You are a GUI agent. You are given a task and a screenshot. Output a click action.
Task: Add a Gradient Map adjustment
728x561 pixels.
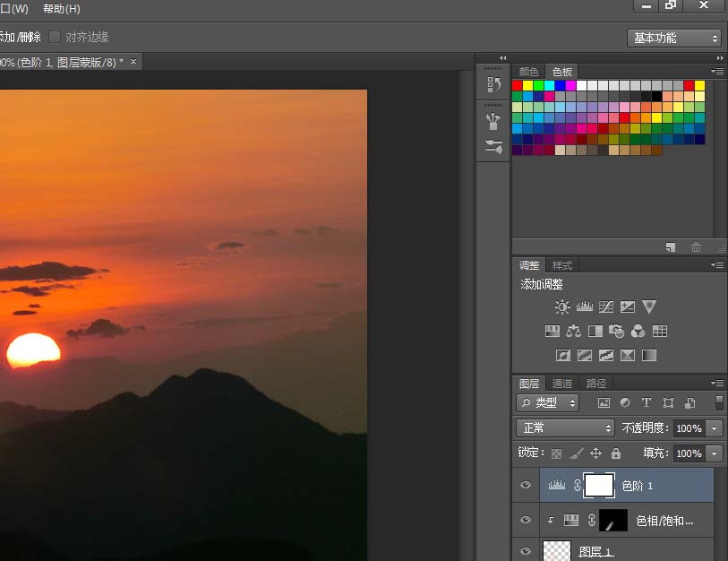tap(648, 356)
